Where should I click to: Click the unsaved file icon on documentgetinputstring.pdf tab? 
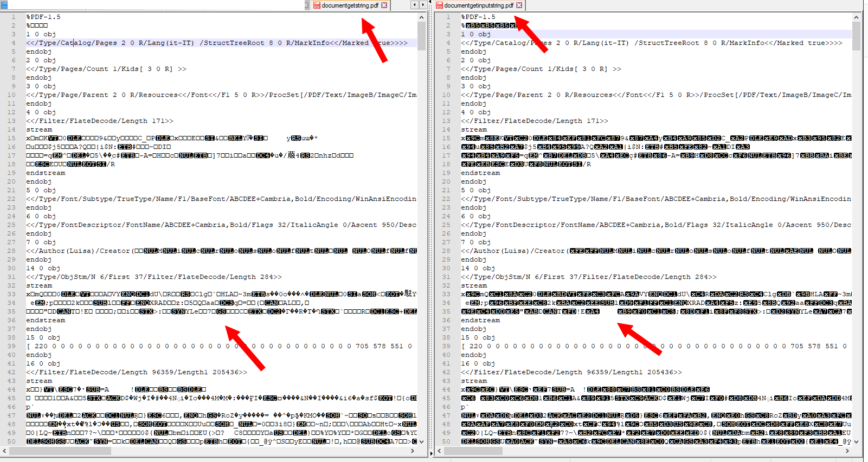tap(439, 5)
